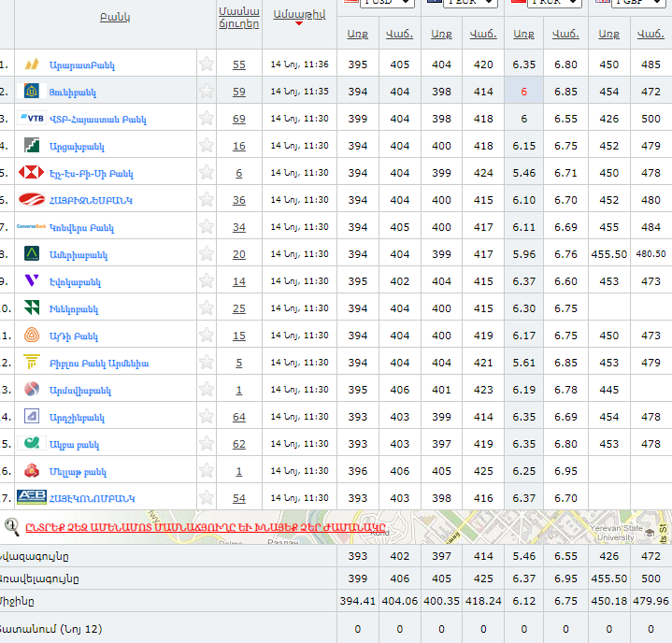Viewport: 672px width, 643px height.
Task: Sort by the Ամսաթիվ (date) header
Action: pyautogui.click(x=299, y=15)
